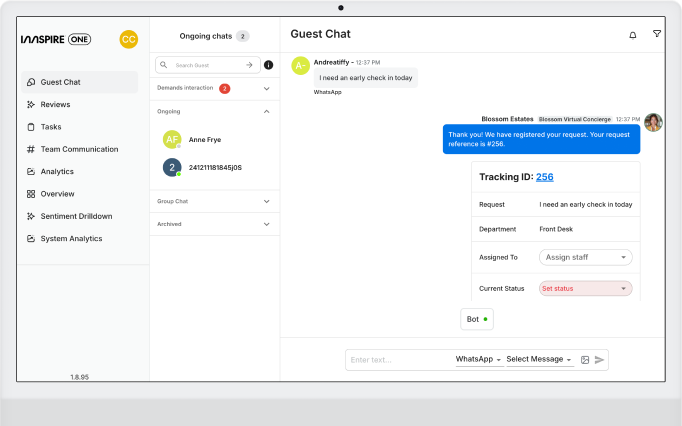Viewport: 682px width, 426px height.
Task: Click the 'I need an early check in today' bubble
Action: point(365,78)
